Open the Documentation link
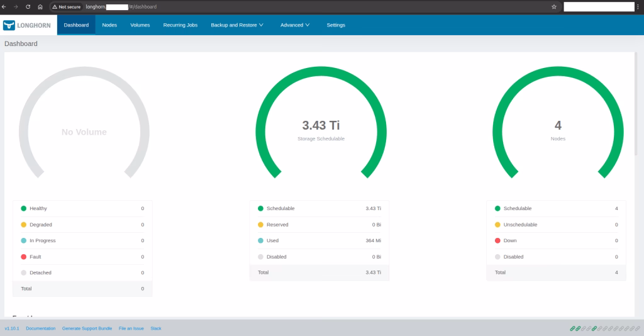The width and height of the screenshot is (644, 336). pos(40,328)
